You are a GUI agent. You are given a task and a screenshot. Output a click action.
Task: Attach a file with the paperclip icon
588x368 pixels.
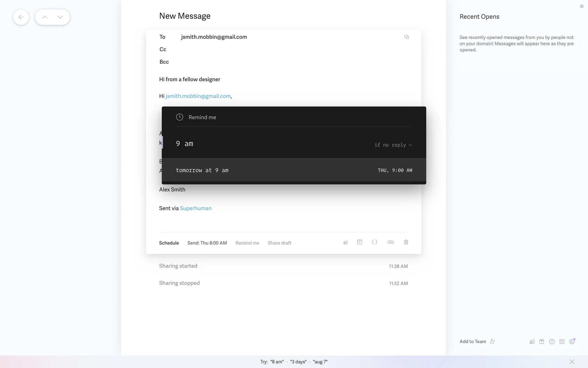390,242
